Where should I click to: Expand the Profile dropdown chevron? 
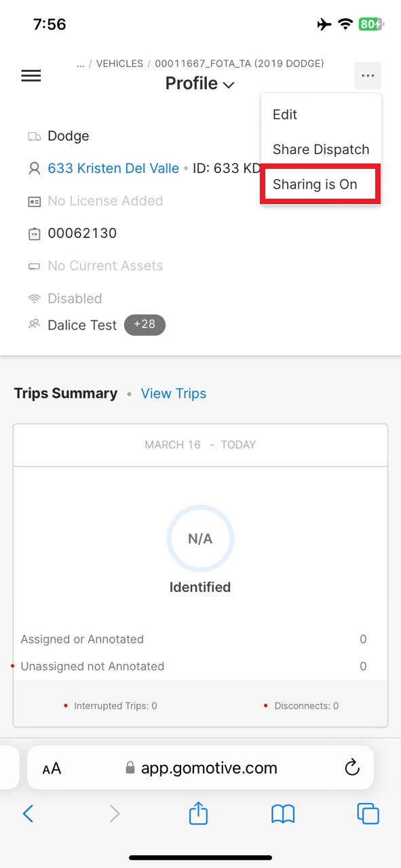229,85
